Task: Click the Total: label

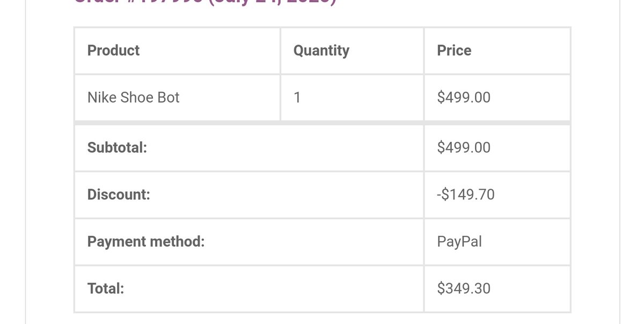Action: (x=106, y=289)
